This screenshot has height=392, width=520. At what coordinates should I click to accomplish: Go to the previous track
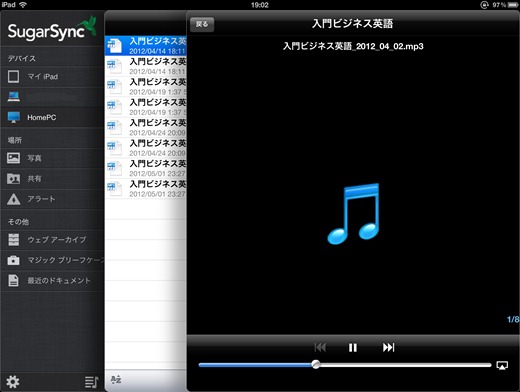click(x=320, y=347)
